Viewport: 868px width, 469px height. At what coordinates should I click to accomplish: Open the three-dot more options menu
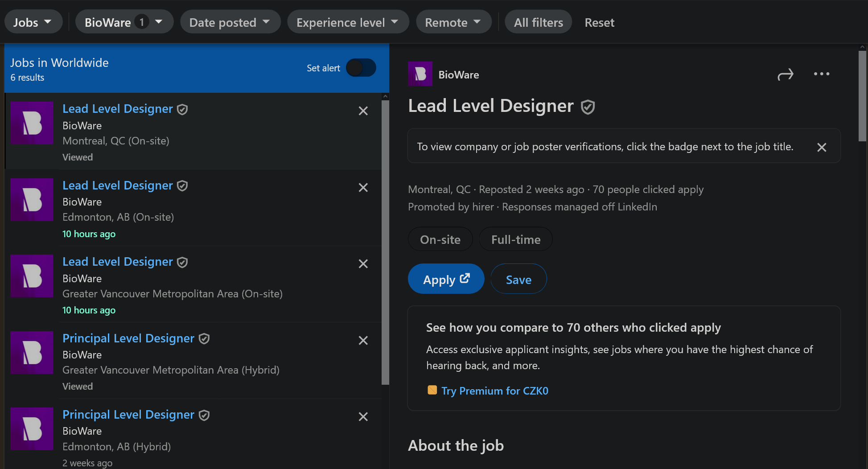tap(821, 74)
